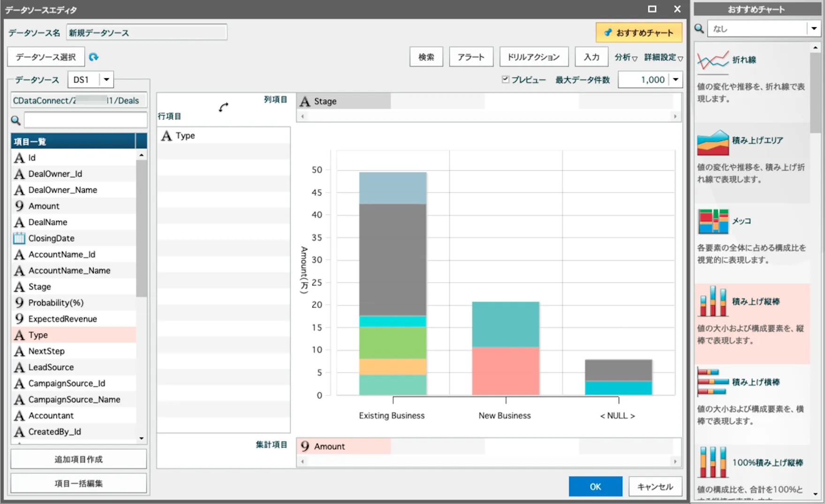825x504 pixels.
Task: Toggle the プレビュー checkbox
Action: [505, 79]
